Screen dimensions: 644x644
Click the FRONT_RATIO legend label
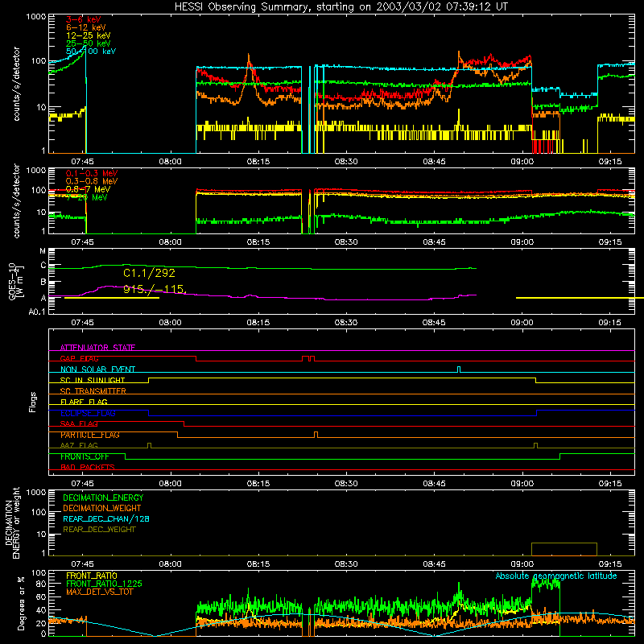92,576
